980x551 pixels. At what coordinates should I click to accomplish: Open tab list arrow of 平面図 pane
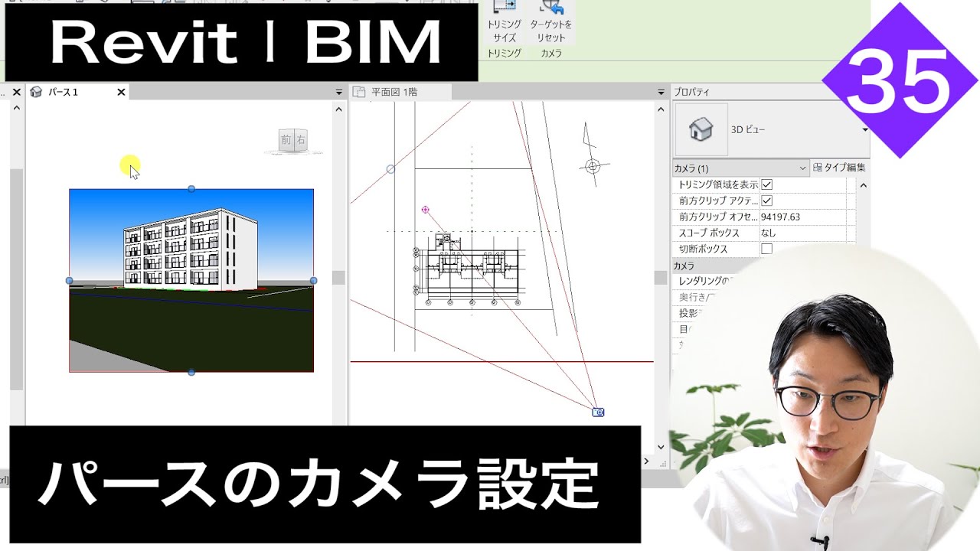pyautogui.click(x=661, y=92)
